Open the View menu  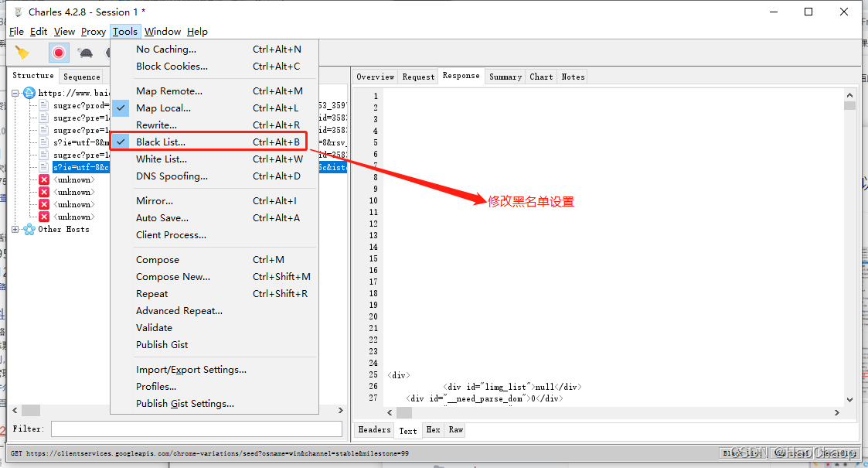click(64, 32)
